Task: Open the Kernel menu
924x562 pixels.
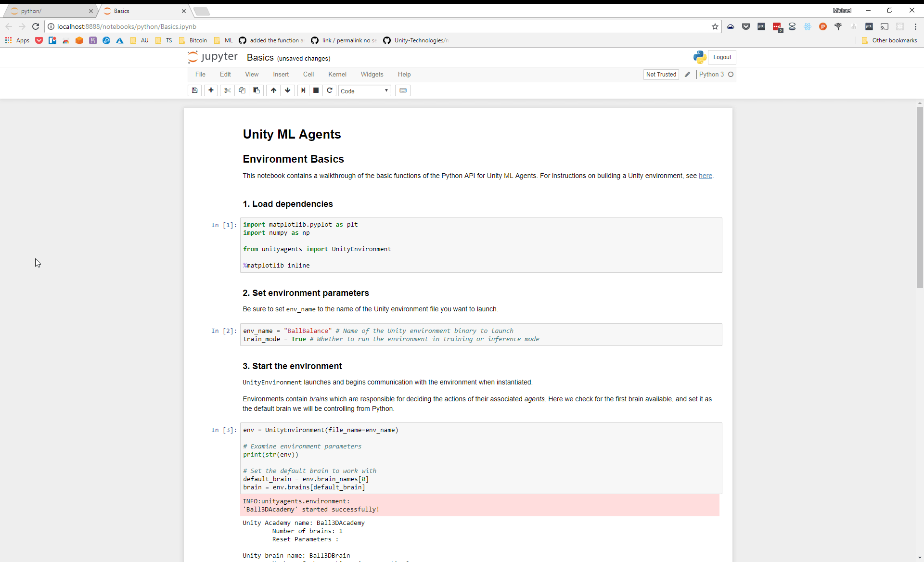Action: click(337, 75)
